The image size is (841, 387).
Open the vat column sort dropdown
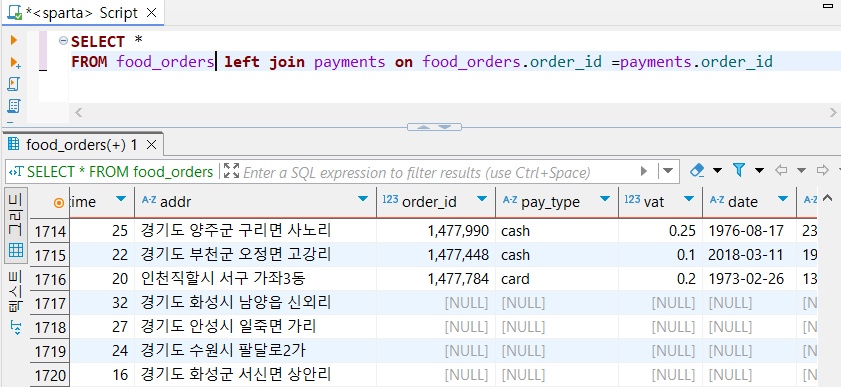[x=689, y=199]
